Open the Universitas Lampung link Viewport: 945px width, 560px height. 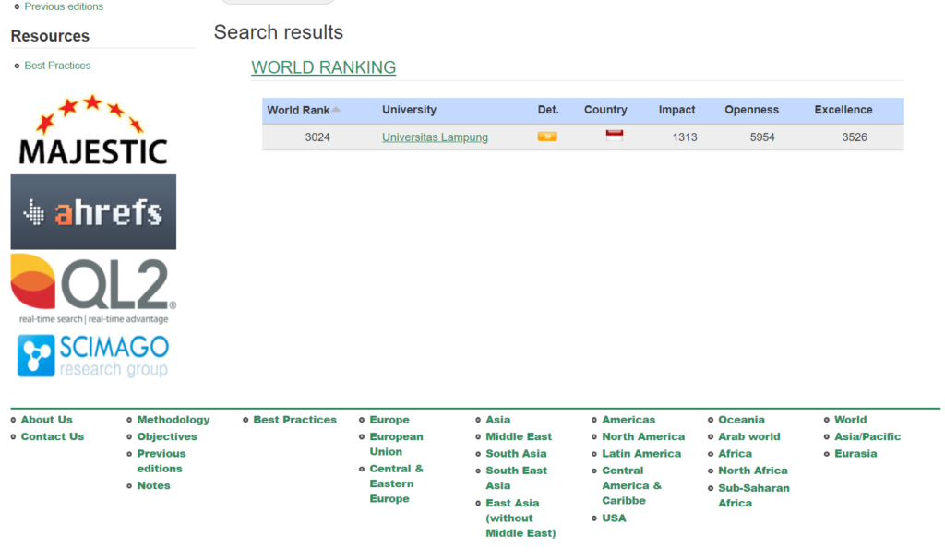[435, 137]
